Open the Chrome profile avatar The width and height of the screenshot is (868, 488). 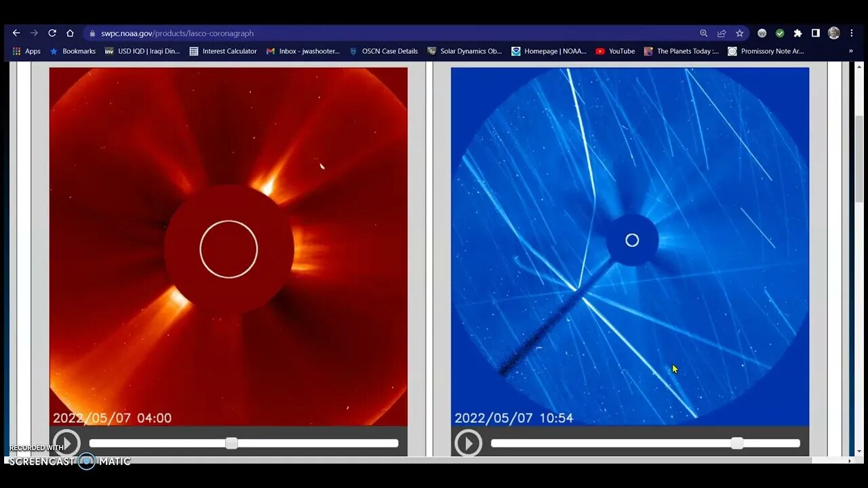[x=834, y=33]
